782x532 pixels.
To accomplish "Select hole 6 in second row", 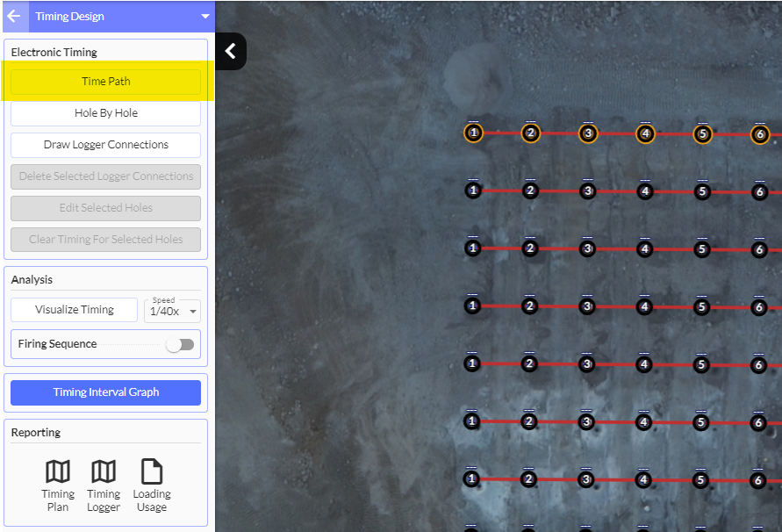I will (x=760, y=192).
